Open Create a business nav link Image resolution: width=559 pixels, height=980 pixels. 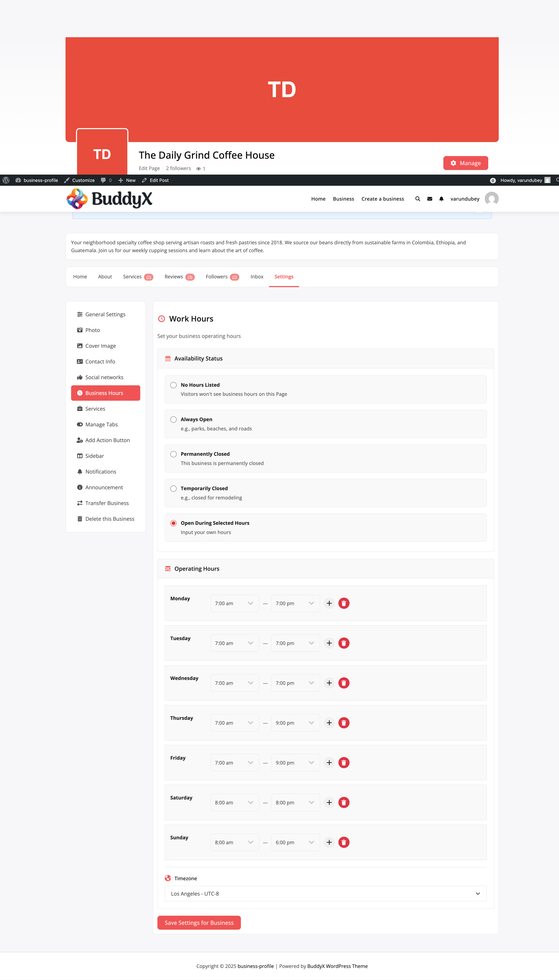coord(382,199)
